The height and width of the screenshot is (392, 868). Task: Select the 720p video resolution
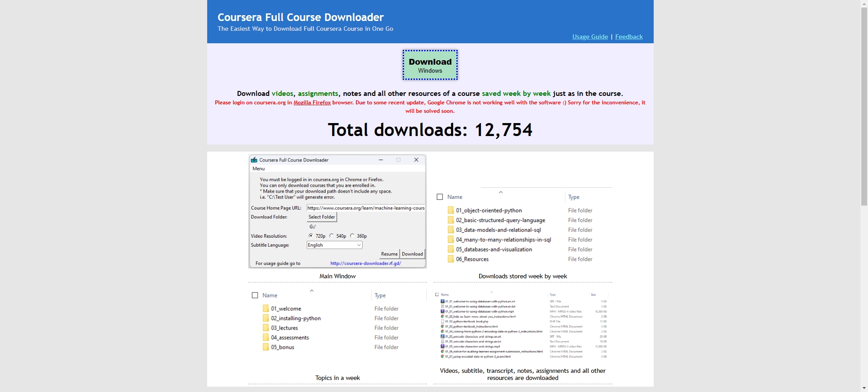pyautogui.click(x=311, y=235)
